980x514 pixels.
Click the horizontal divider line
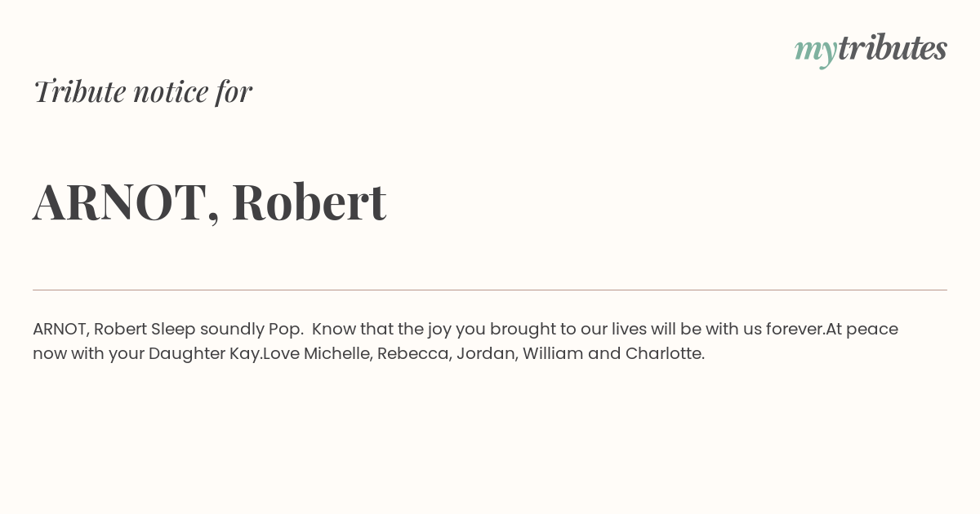[x=490, y=290]
